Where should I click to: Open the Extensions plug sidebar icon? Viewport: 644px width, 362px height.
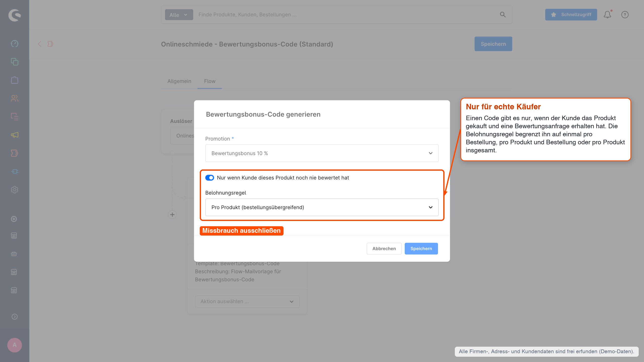coord(15,171)
